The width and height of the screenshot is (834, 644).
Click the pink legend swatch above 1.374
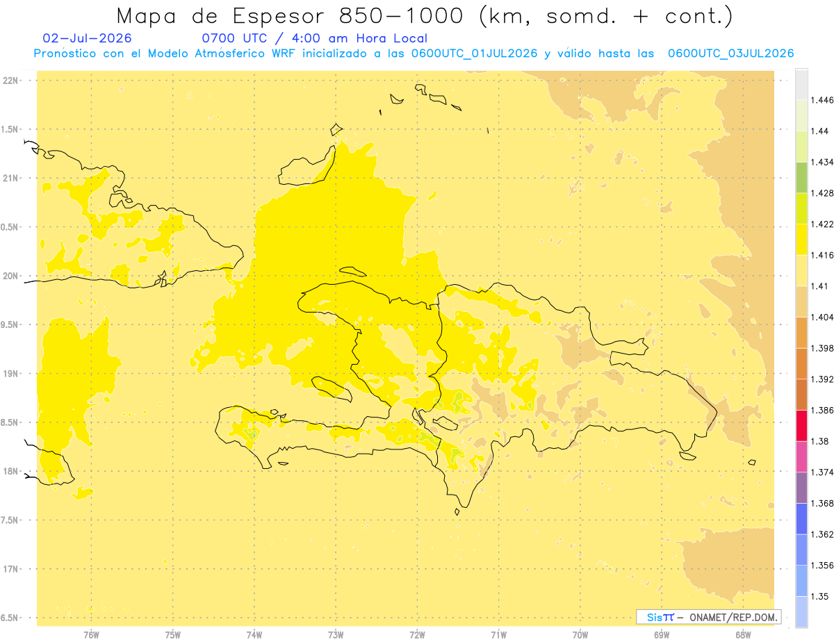click(801, 456)
